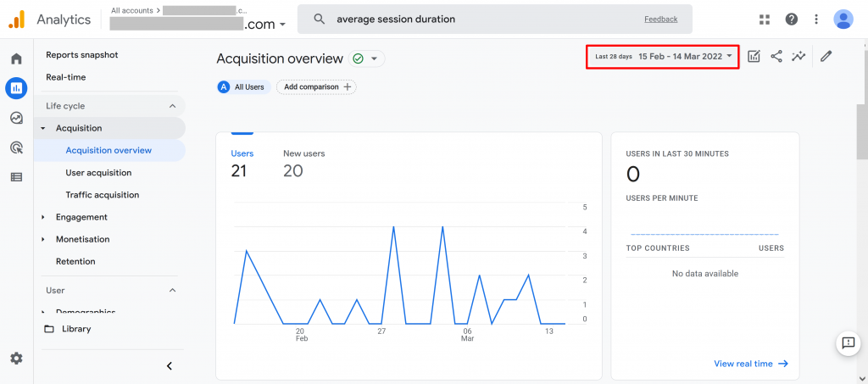Open the Retention report
Screen dimensions: 868x384
click(x=75, y=261)
